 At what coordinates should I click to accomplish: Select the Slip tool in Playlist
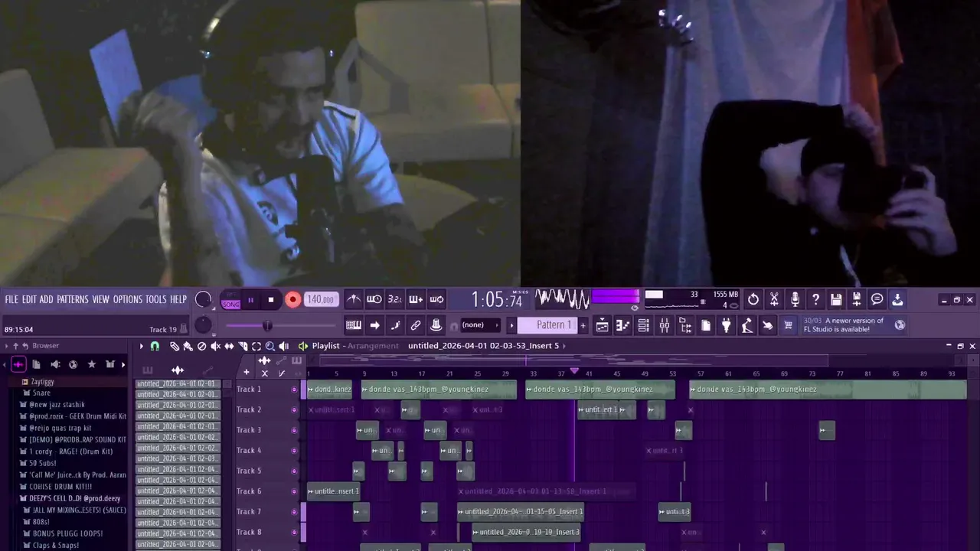point(229,347)
